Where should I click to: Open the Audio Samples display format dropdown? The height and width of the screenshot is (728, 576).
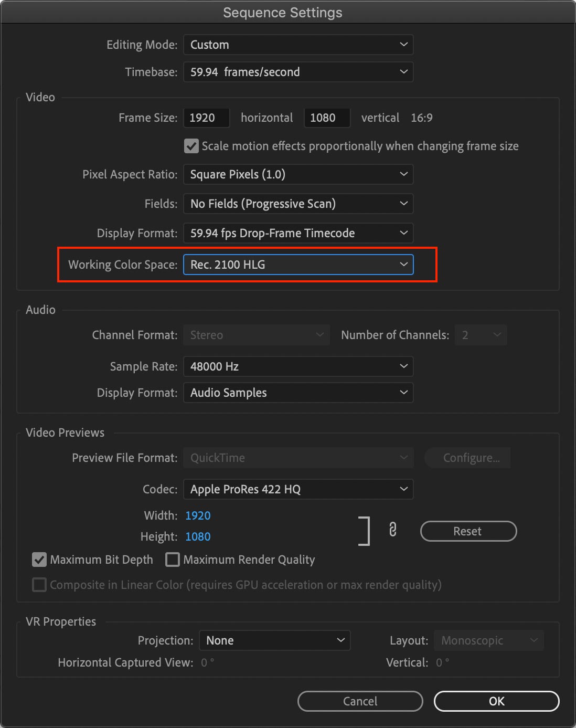click(x=298, y=393)
